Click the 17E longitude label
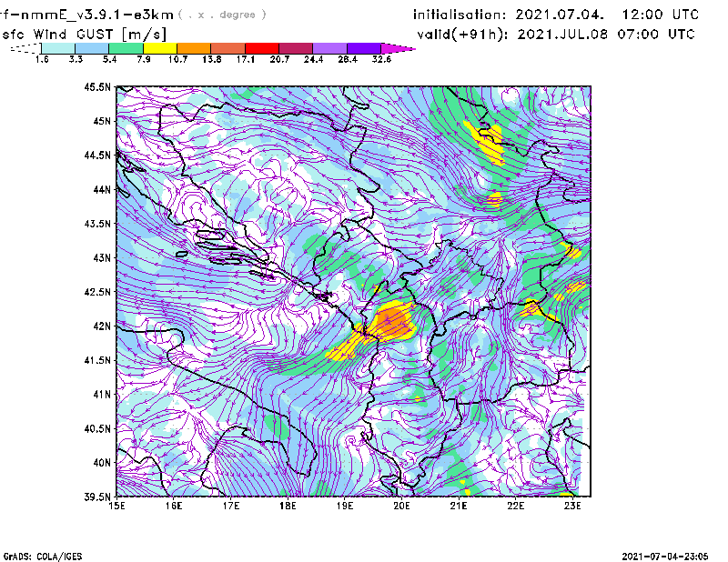Image resolution: width=728 pixels, height=562 pixels. pos(231,506)
